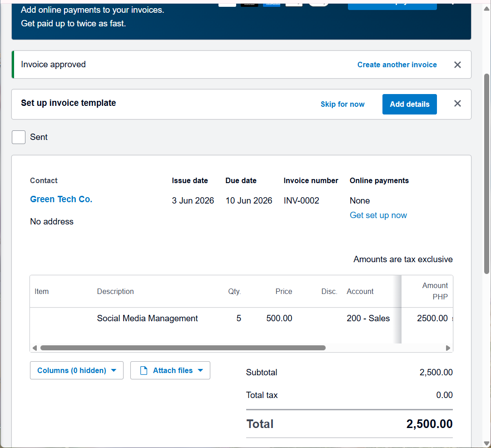Click the 2500.00 amount cell
Screen dimensions: 491x448
pyautogui.click(x=432, y=319)
